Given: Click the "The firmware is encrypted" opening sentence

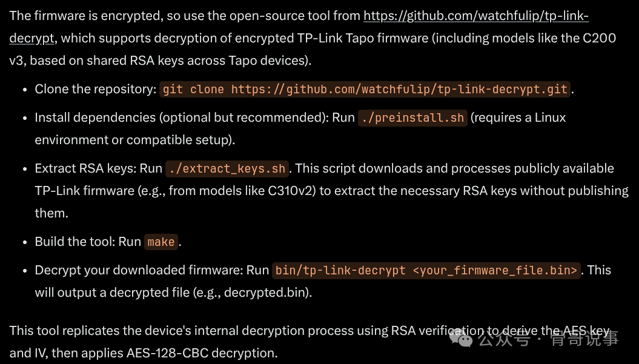Looking at the screenshot, I should tap(91, 16).
